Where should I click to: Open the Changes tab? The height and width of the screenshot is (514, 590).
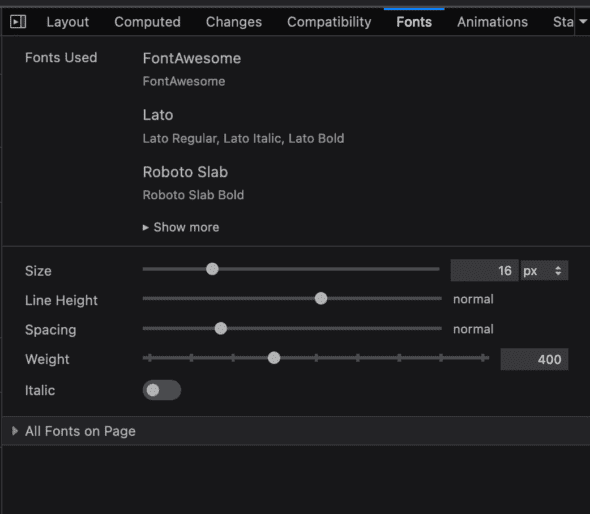tap(234, 22)
